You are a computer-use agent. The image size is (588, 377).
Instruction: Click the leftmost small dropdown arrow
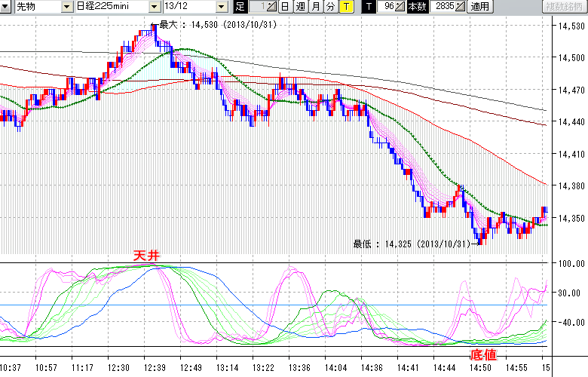(6, 7)
